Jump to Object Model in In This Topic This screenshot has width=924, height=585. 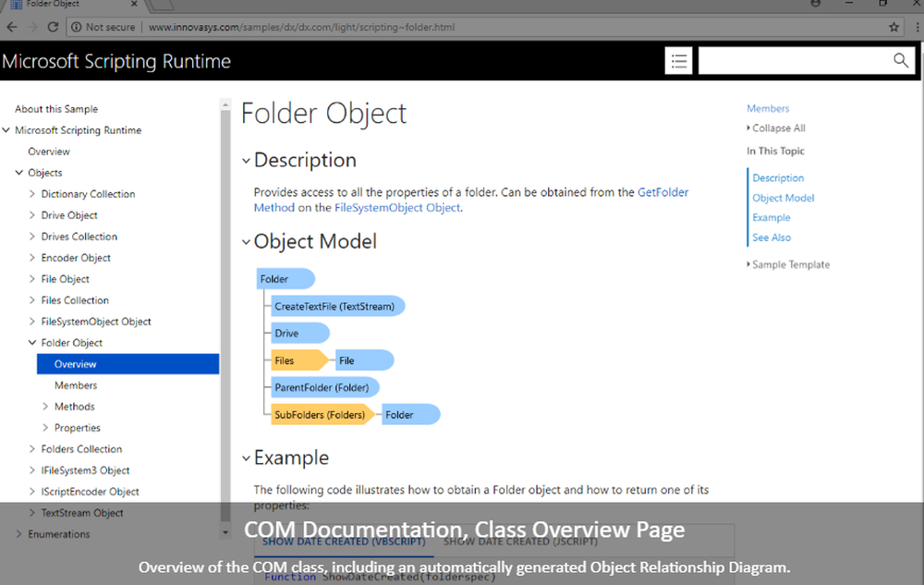[784, 198]
